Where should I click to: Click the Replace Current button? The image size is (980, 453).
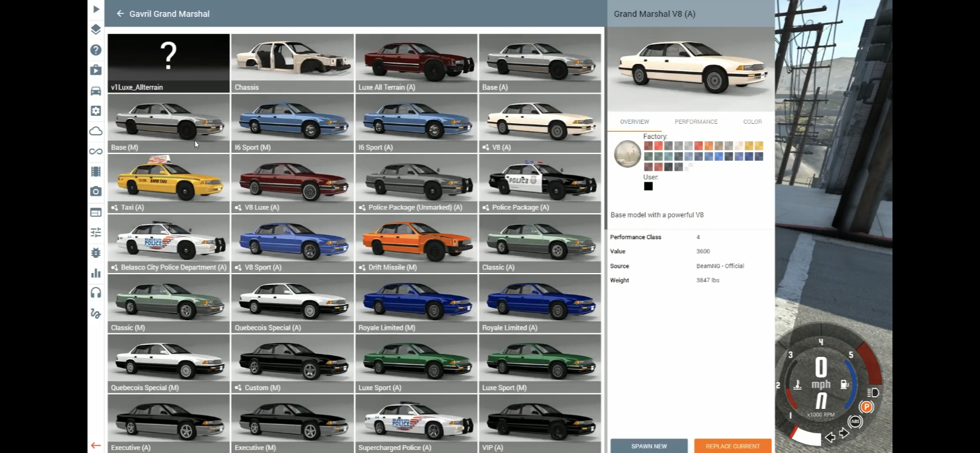point(733,446)
